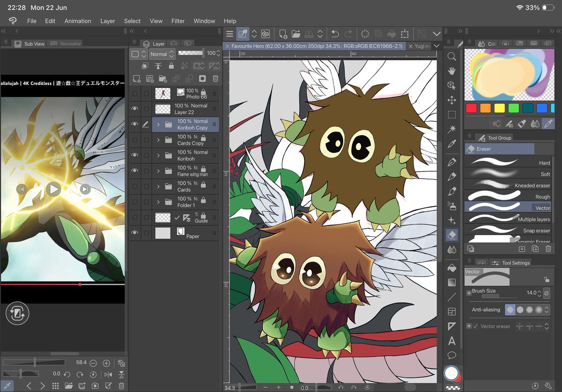562x392 pixels.
Task: Select the Zoom magnifier tool
Action: pyautogui.click(x=451, y=57)
